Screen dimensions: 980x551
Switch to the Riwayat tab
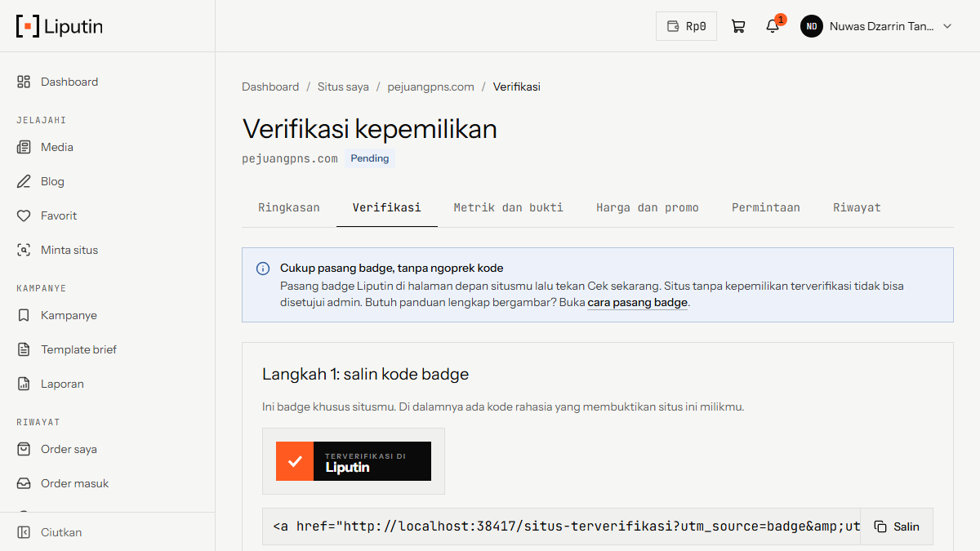point(857,207)
